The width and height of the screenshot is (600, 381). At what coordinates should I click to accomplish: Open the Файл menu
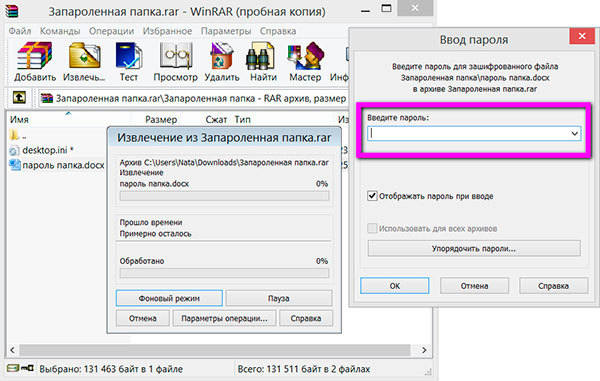20,31
